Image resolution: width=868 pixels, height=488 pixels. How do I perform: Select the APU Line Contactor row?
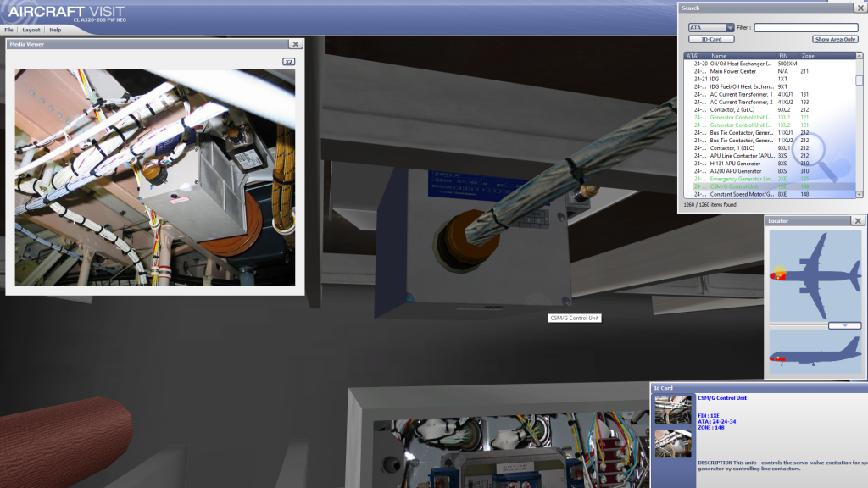coord(770,156)
